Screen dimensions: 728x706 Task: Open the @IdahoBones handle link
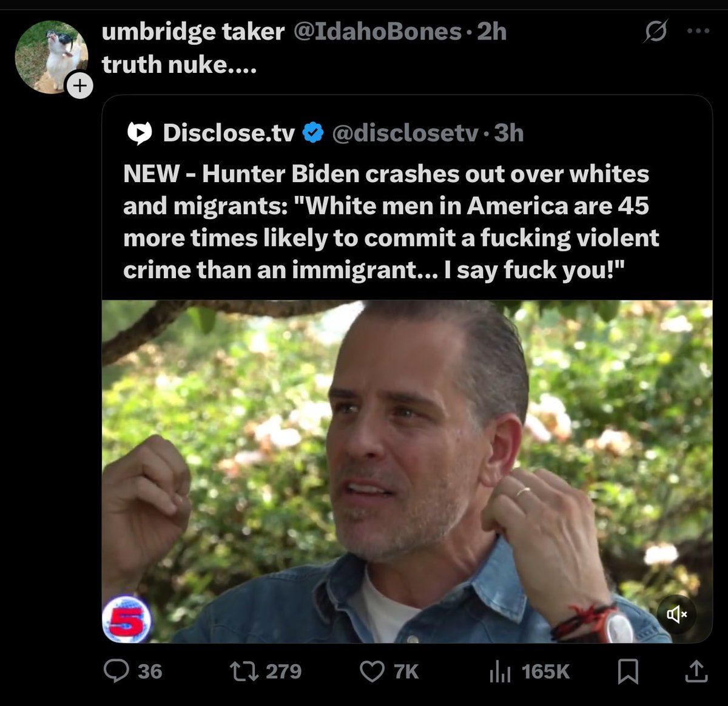tap(377, 32)
